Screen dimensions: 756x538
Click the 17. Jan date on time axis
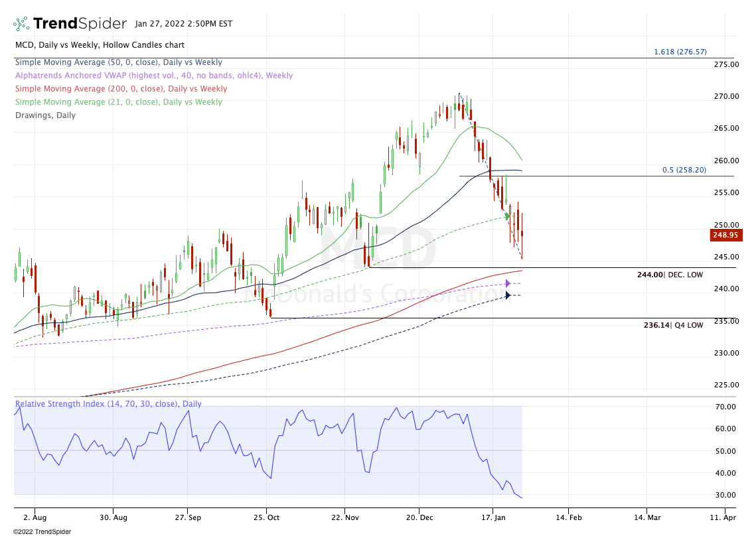493,517
